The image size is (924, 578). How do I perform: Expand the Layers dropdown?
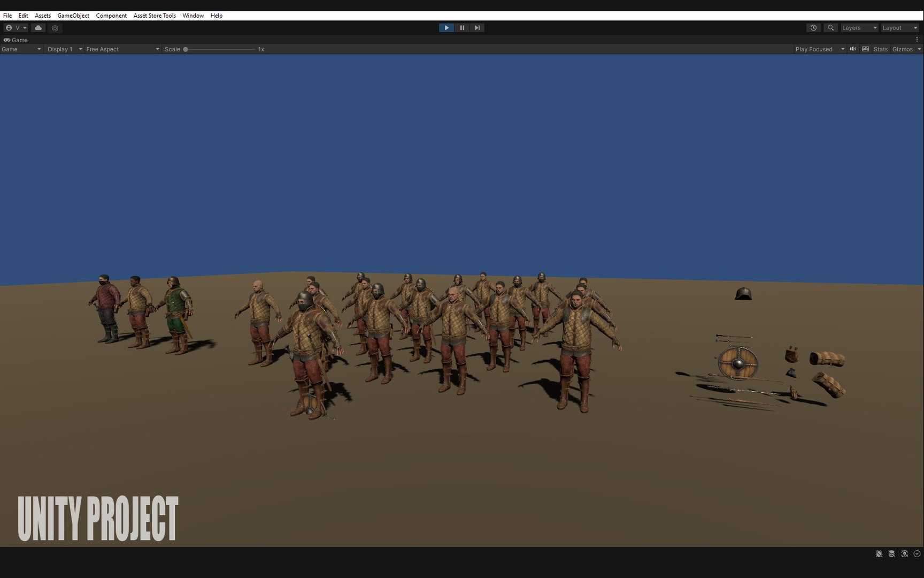point(859,28)
